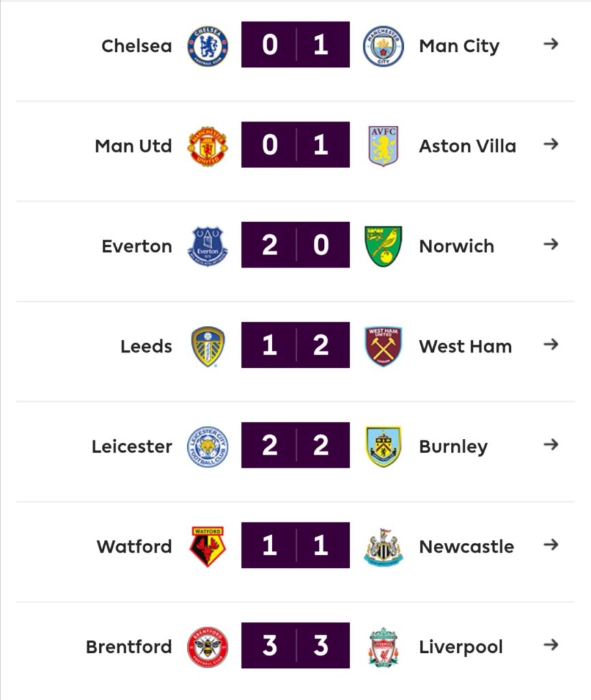The height and width of the screenshot is (700, 591).
Task: Click the Brentford bee badge
Action: [x=208, y=647]
